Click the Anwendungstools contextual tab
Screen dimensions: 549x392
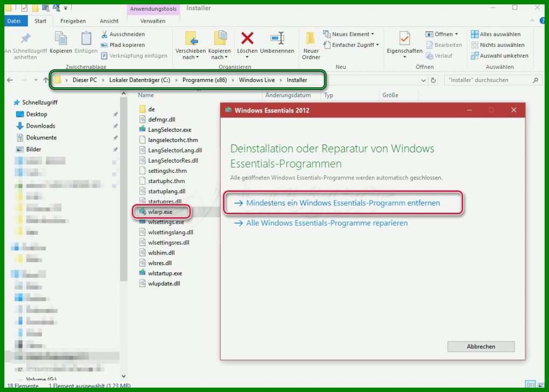[153, 9]
